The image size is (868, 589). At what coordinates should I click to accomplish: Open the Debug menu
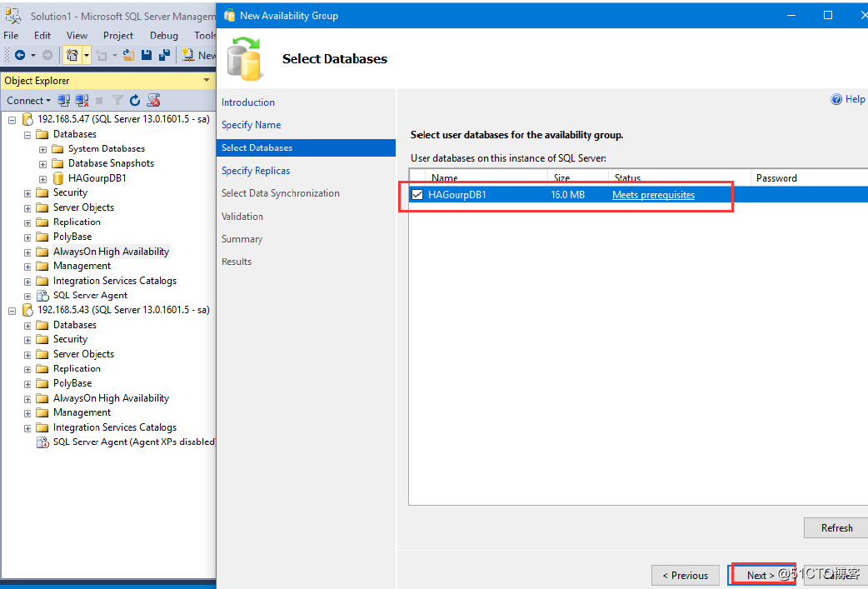pos(164,36)
